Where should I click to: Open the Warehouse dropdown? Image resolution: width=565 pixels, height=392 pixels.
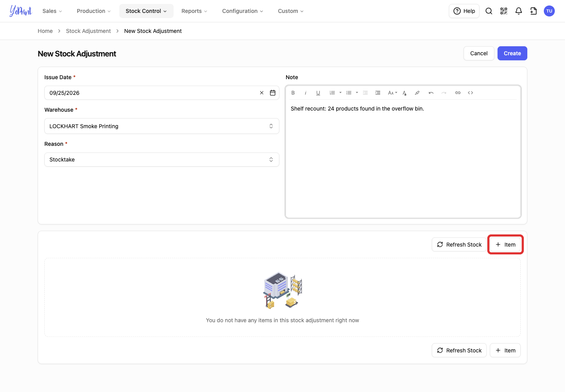tap(162, 126)
